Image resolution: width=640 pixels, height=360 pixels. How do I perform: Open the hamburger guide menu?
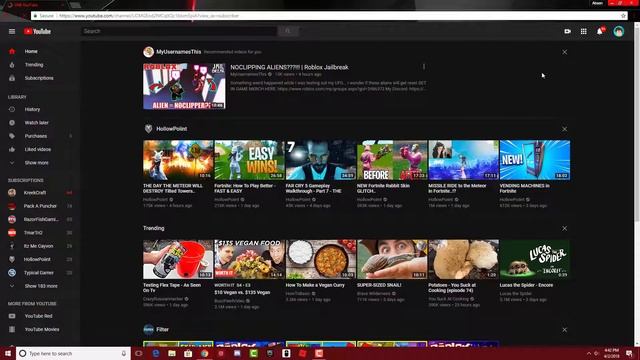click(x=12, y=31)
